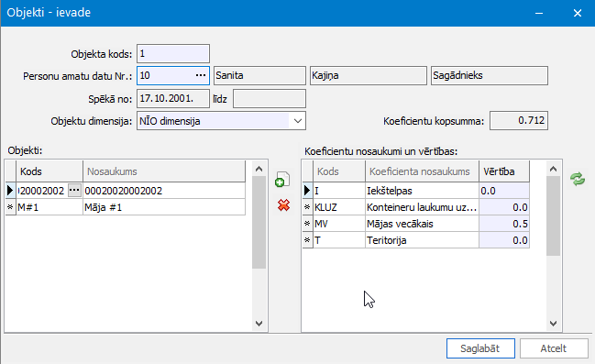Viewport: 595px width, 364px height.
Task: Select the empty līdz date field
Action: tap(270, 99)
